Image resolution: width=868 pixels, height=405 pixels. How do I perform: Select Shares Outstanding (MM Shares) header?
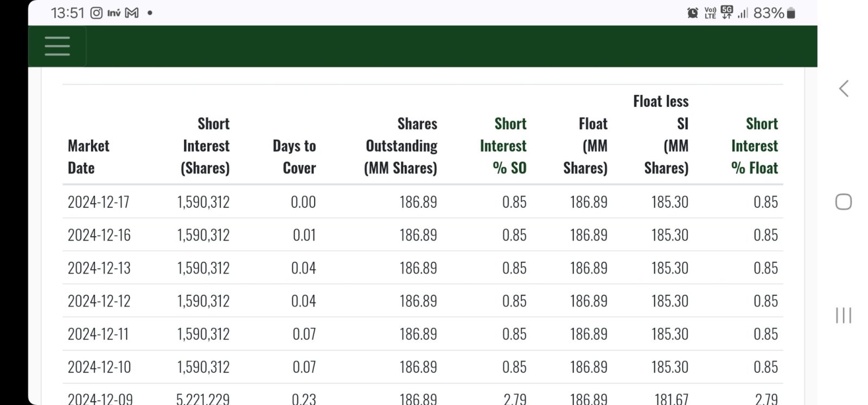pos(400,145)
